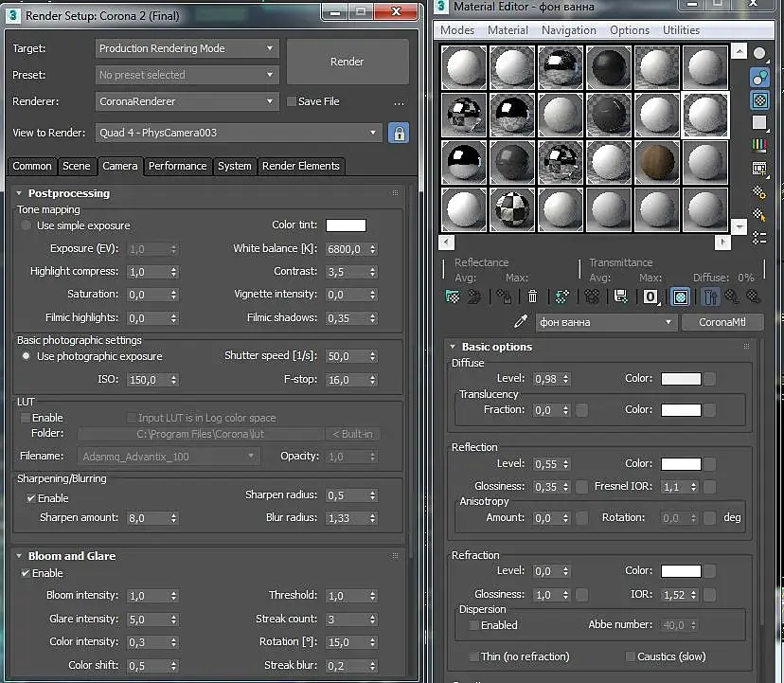Open the Renderer dropdown showing CoronaRenderer
The width and height of the screenshot is (784, 683).
[187, 101]
